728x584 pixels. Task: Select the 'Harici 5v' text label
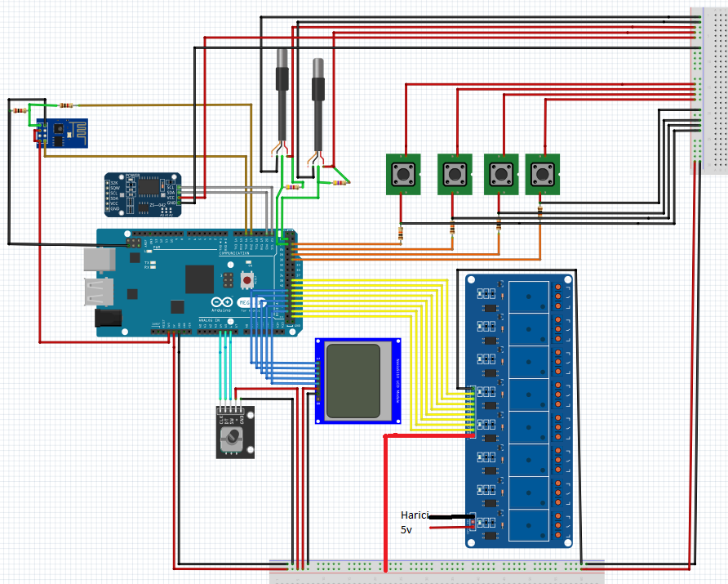(415, 522)
